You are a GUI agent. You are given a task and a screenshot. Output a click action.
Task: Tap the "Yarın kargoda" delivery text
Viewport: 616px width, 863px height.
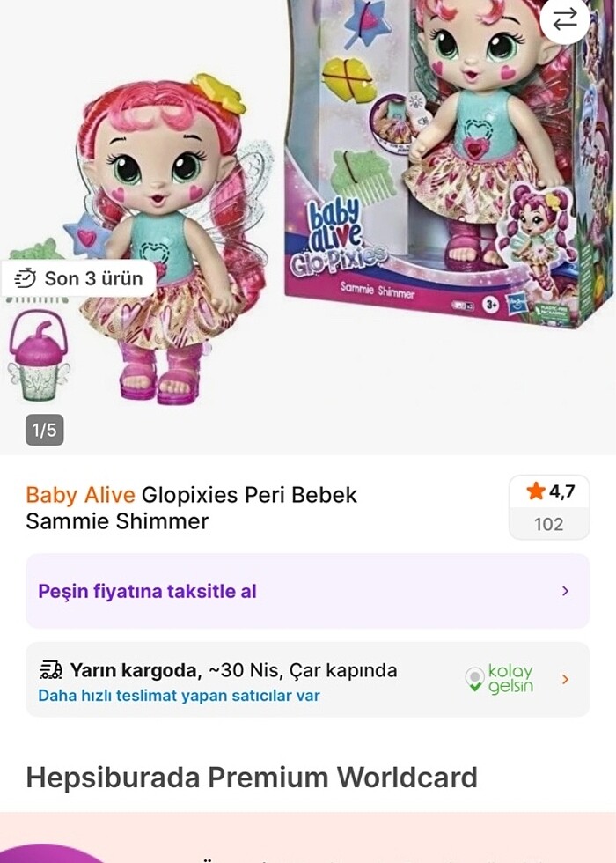136,670
